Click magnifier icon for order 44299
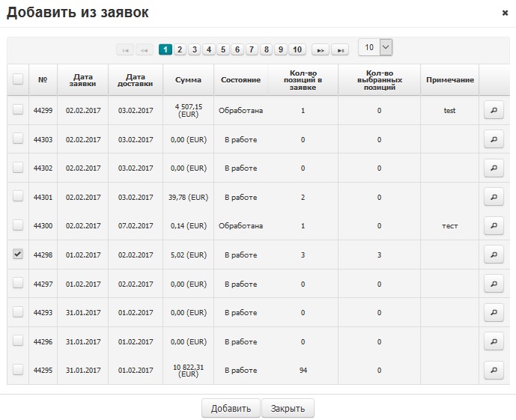The height and width of the screenshot is (420, 516). click(494, 111)
